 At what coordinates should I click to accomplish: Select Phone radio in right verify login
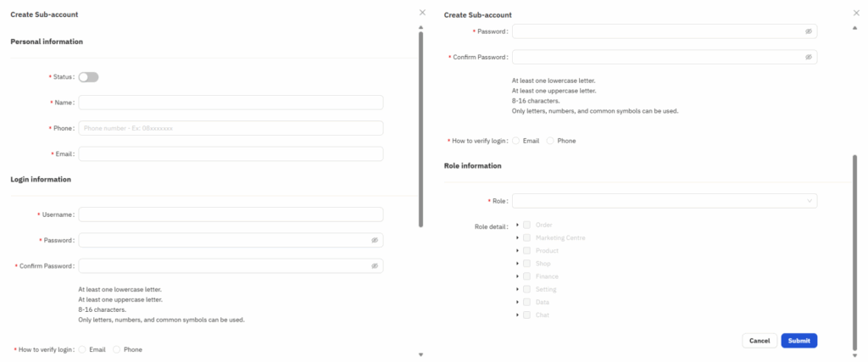point(549,141)
